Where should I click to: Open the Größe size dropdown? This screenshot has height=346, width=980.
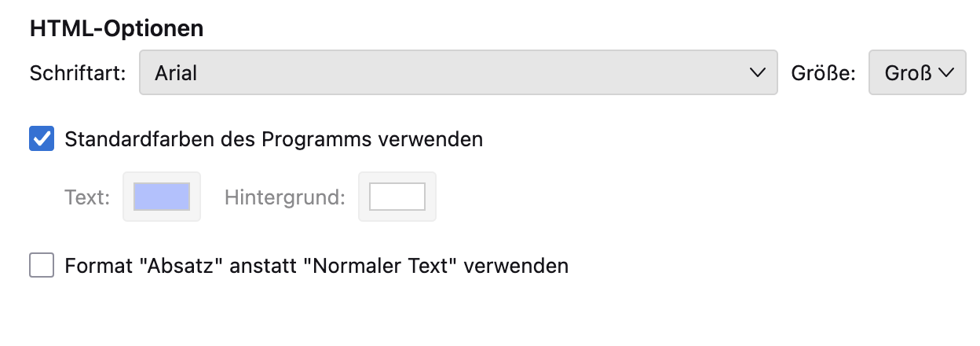pos(917,73)
